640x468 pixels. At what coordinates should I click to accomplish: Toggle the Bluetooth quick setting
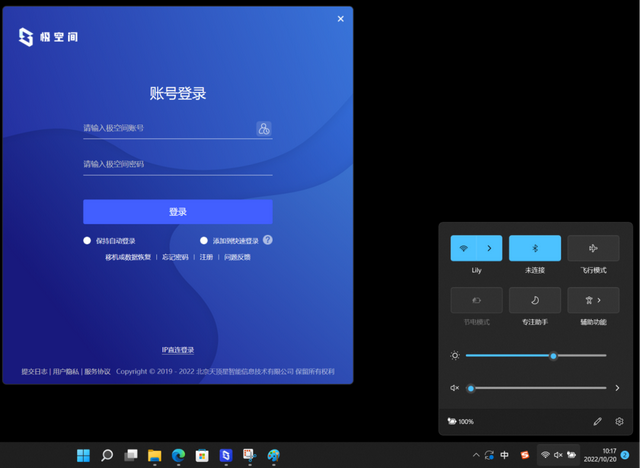(x=535, y=248)
